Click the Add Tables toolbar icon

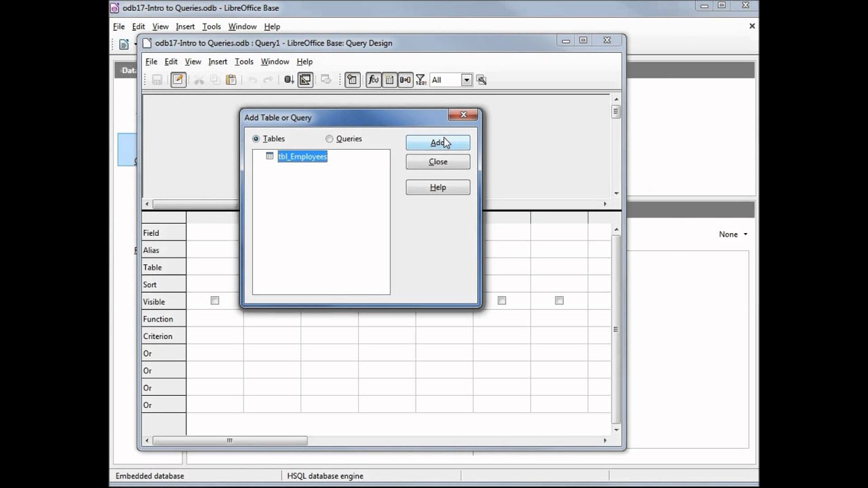coord(352,80)
